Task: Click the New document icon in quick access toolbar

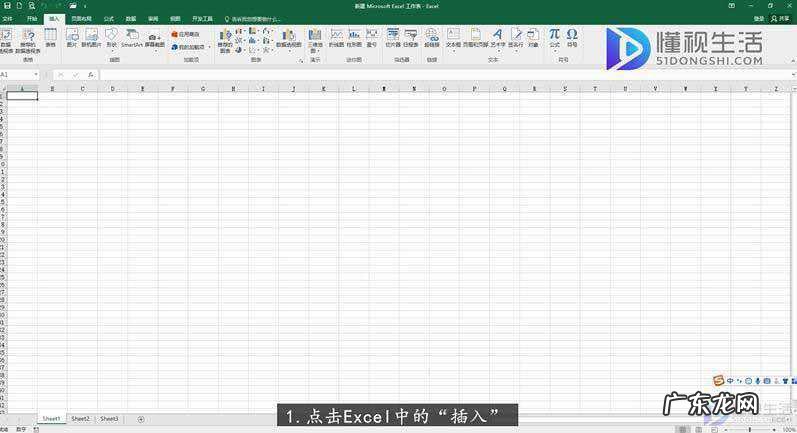Action: tap(19, 6)
